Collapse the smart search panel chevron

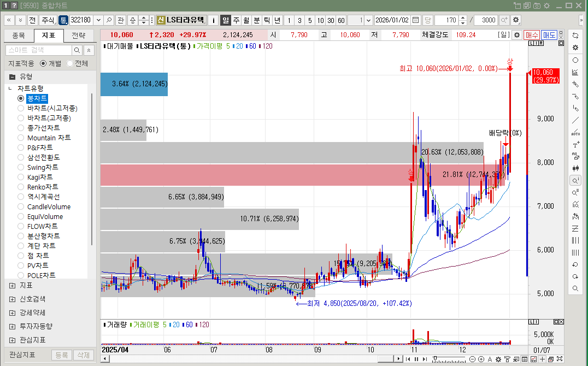89,50
